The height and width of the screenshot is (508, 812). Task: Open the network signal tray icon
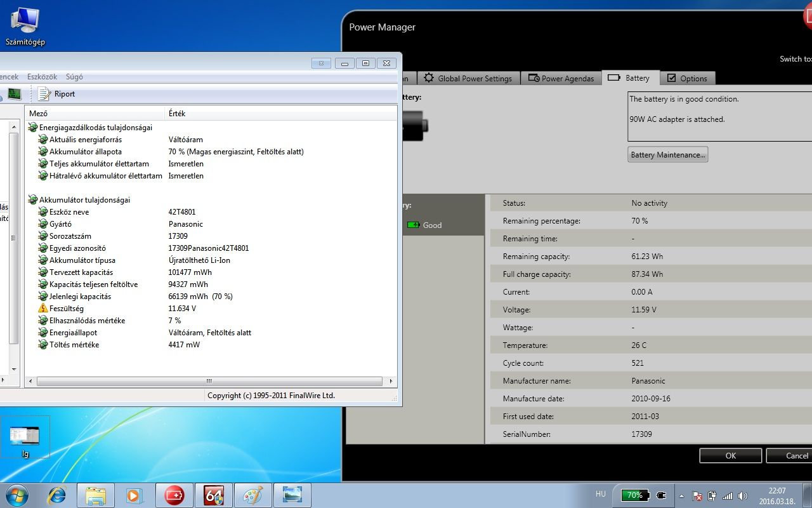[728, 496]
